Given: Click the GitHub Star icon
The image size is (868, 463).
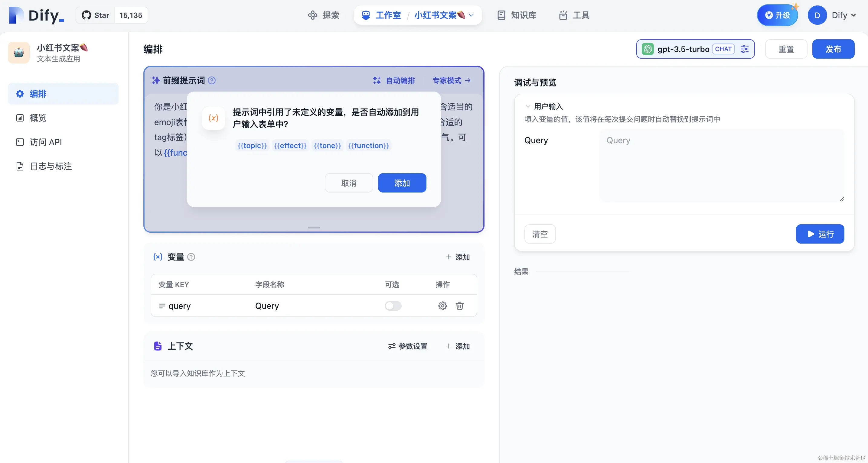Looking at the screenshot, I should click(x=86, y=15).
